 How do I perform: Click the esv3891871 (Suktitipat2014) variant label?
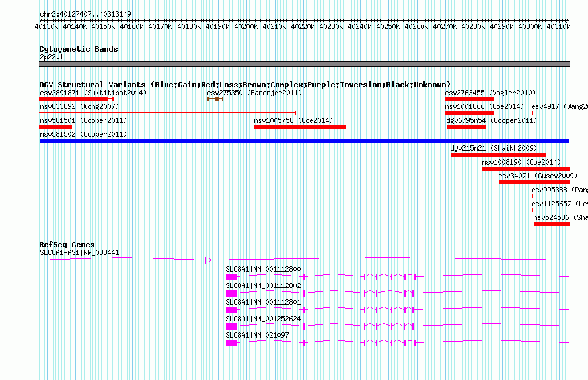93,93
